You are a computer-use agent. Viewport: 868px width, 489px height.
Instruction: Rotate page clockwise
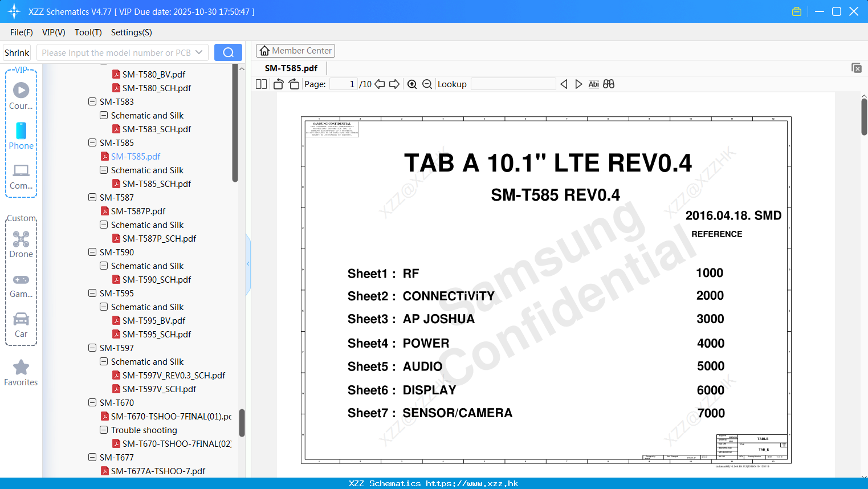[x=294, y=84]
